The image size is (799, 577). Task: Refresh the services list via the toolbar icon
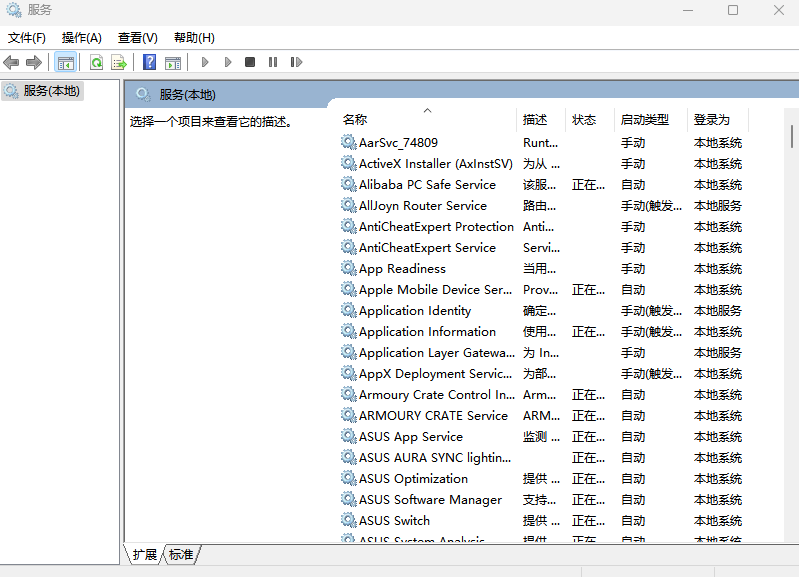pos(97,62)
